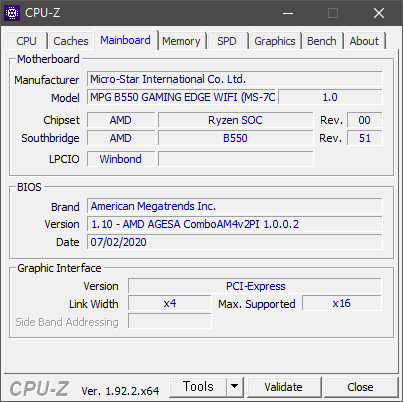Click the LPCIO field Winbond

tap(121, 159)
